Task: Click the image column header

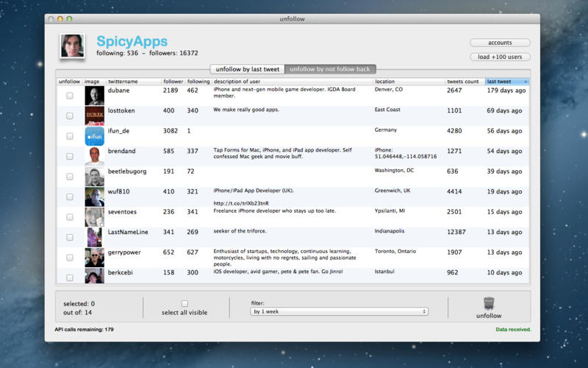Action: pos(94,82)
